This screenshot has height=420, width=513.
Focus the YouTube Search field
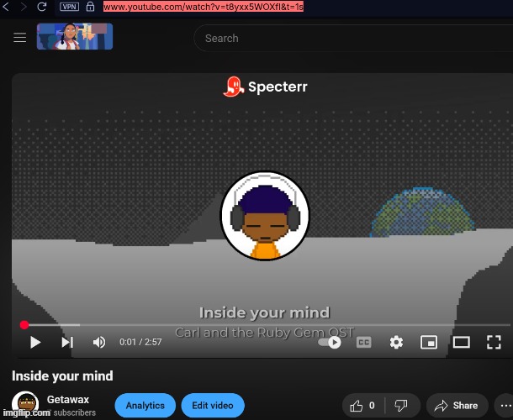353,39
